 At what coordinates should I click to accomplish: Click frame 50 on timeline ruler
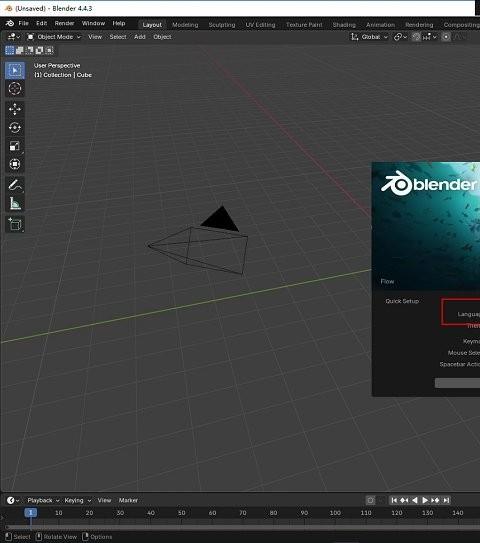pos(181,513)
